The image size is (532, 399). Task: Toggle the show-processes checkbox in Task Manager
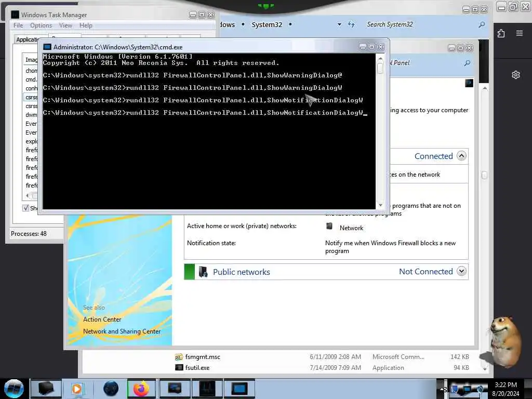click(x=26, y=208)
